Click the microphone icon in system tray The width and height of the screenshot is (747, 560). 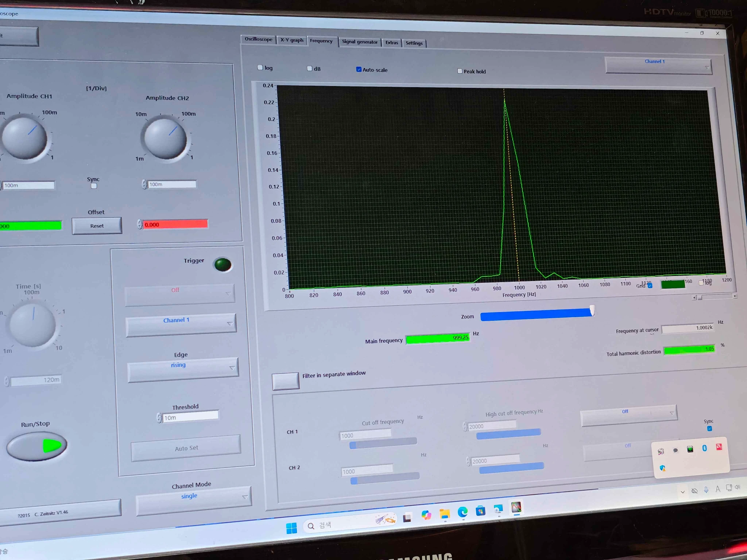[706, 490]
